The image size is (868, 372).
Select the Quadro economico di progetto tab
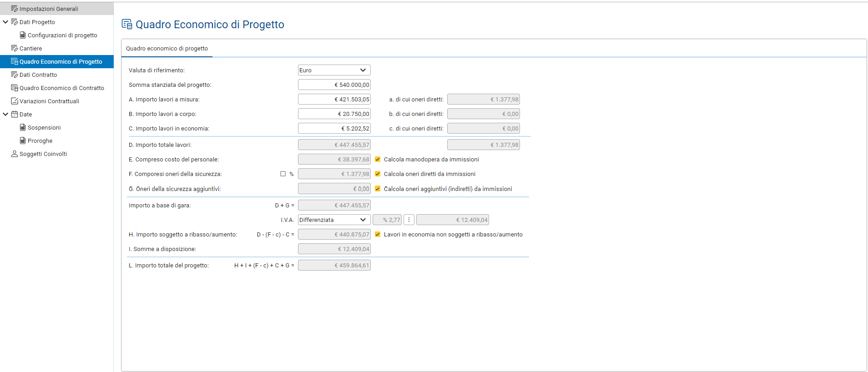[x=167, y=49]
